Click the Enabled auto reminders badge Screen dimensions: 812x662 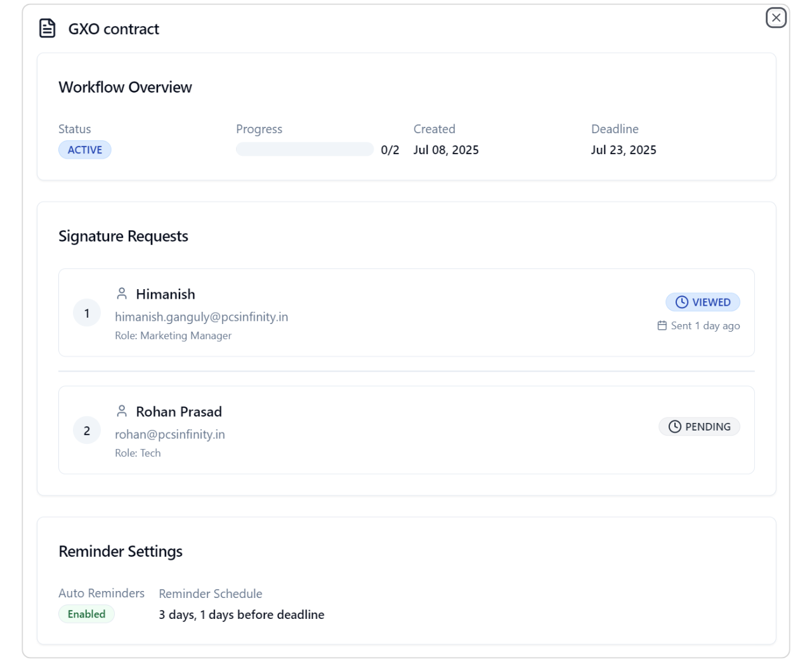click(x=86, y=614)
